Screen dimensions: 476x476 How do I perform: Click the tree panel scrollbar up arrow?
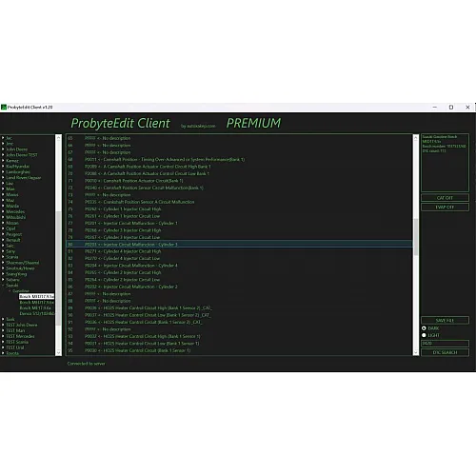[58, 138]
